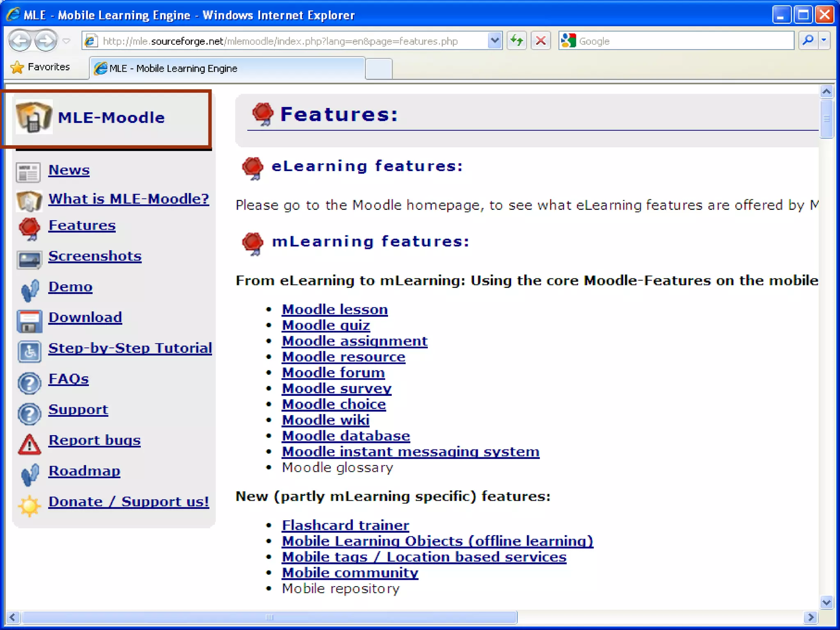Open the recent pages dropdown arrow
Image resolution: width=840 pixels, height=630 pixels.
pos(66,41)
